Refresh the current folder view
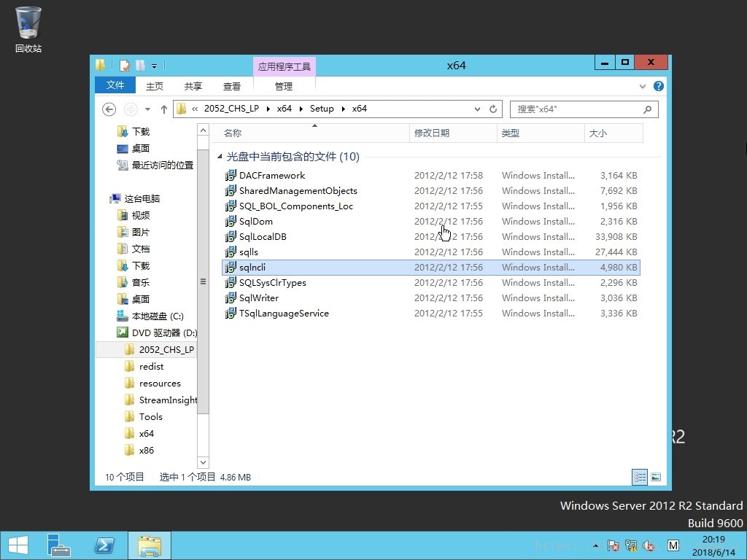 pos(493,109)
